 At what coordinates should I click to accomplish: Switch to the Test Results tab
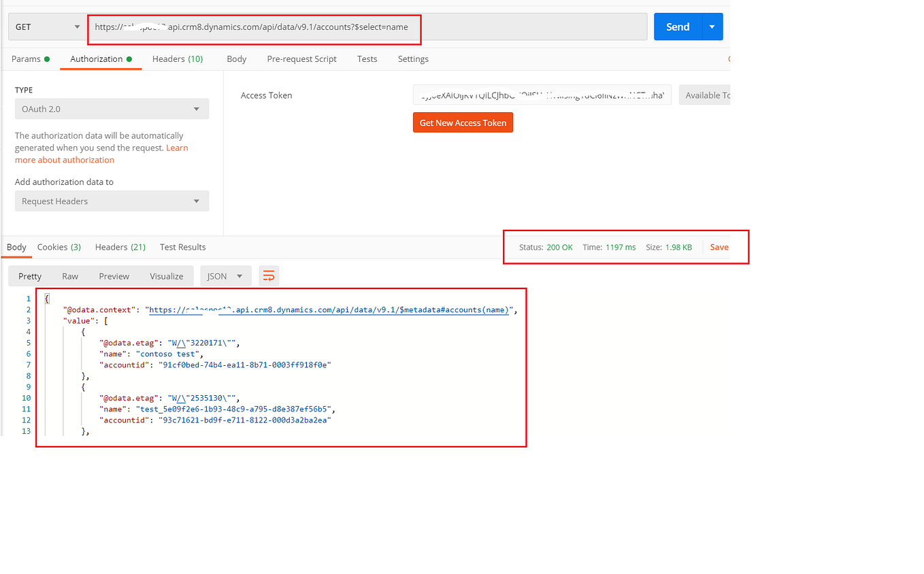pos(182,247)
